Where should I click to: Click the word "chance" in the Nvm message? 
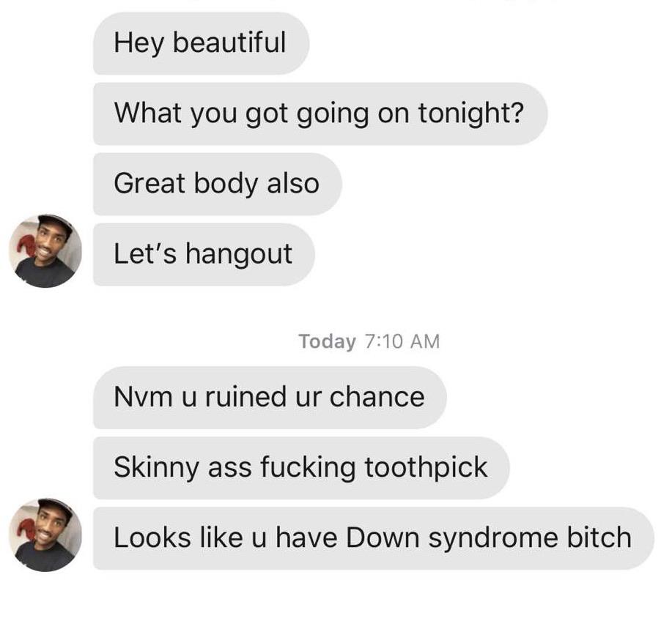[377, 397]
